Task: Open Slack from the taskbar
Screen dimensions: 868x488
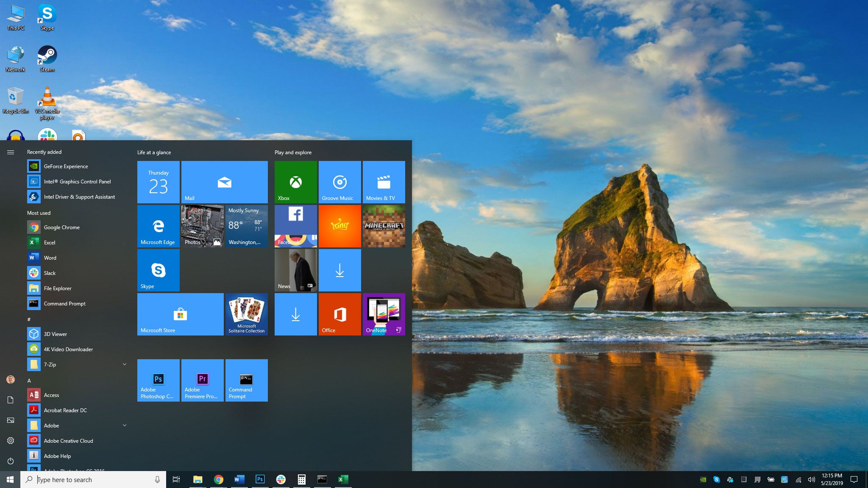Action: pos(281,479)
